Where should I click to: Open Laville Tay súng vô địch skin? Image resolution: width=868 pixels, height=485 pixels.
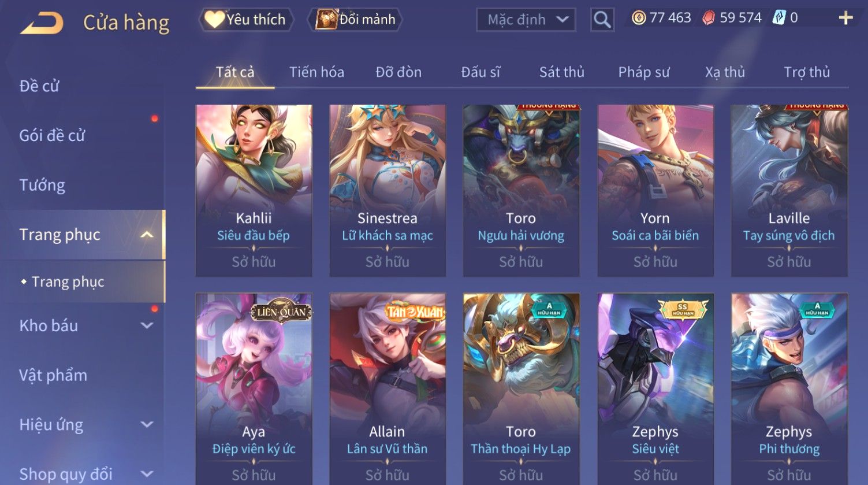tap(789, 191)
